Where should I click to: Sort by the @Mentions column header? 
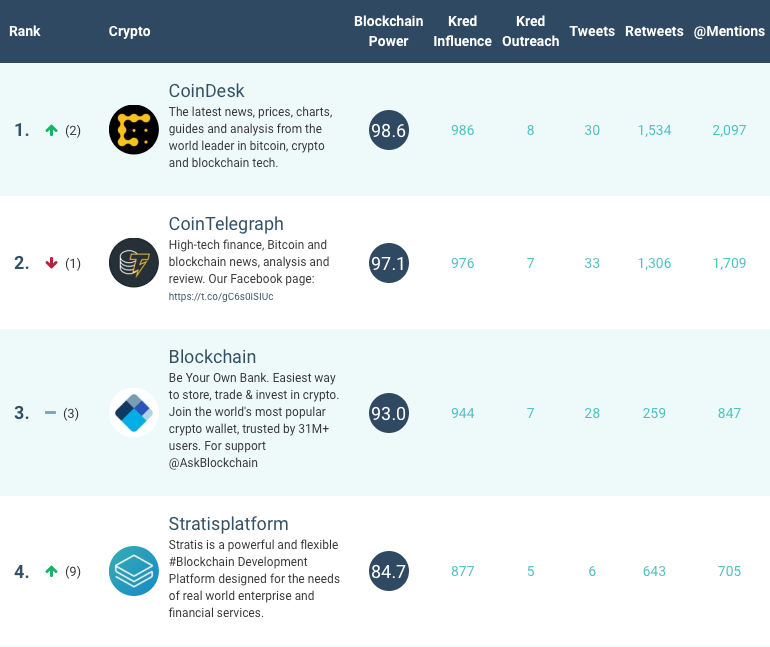pyautogui.click(x=729, y=31)
